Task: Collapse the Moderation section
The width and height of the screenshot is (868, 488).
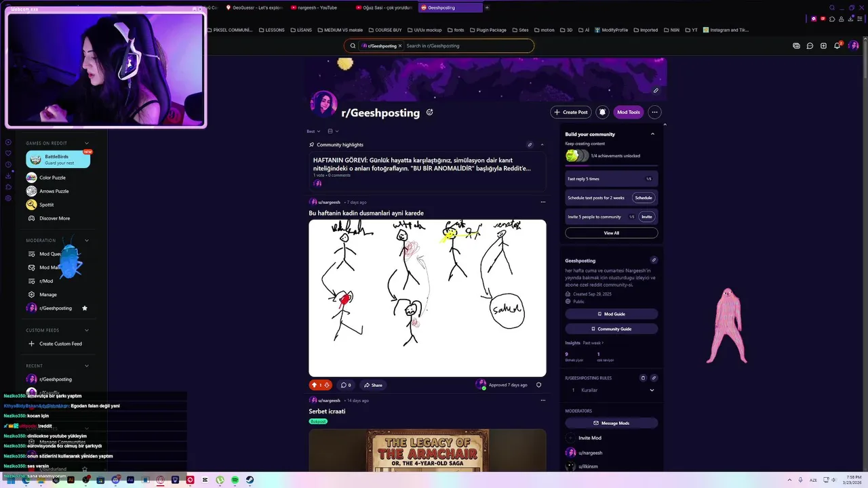Action: point(87,241)
